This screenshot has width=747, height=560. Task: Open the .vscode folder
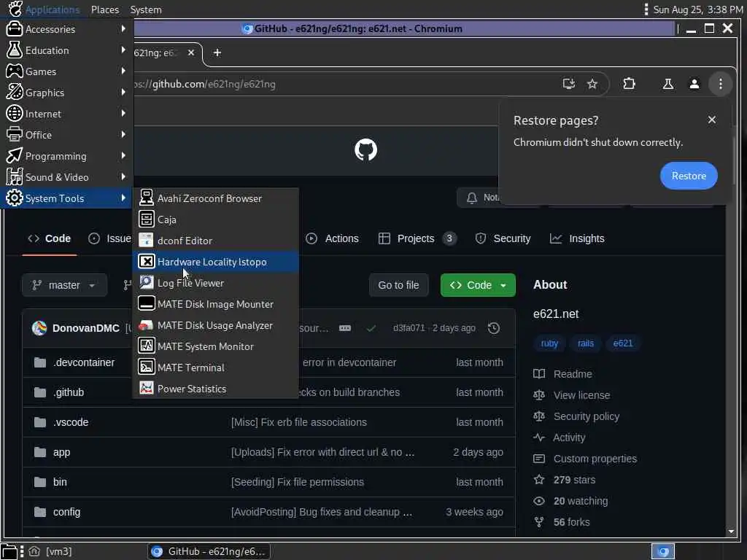click(x=71, y=422)
